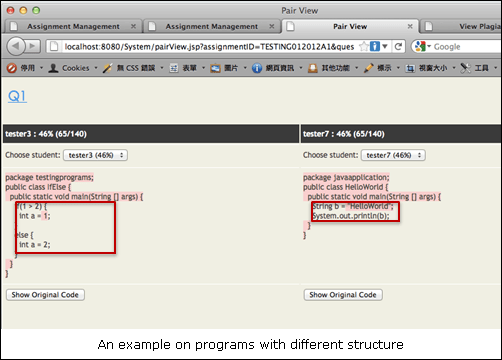502x360 pixels.
Task: Open the Google search engine selector
Action: point(423,46)
